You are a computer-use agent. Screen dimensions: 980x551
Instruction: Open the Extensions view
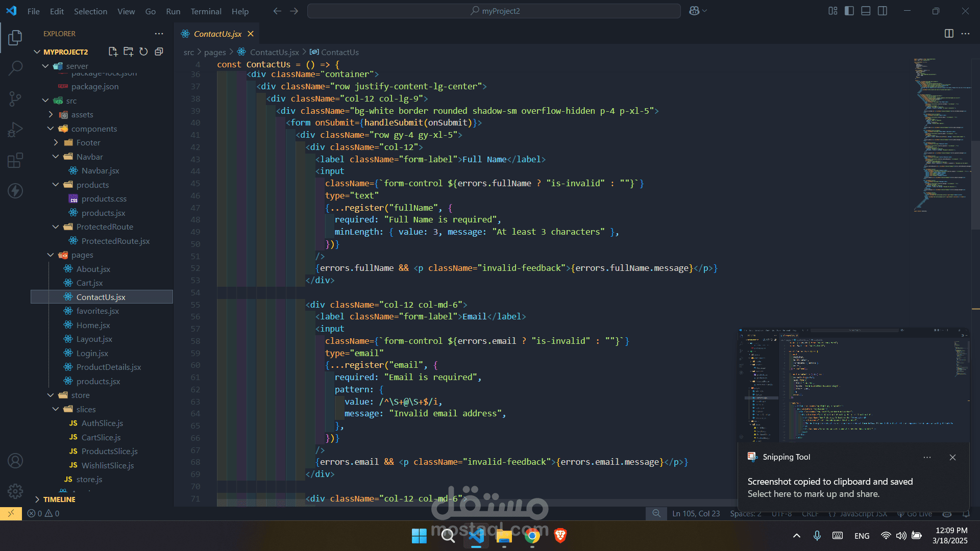(x=15, y=160)
